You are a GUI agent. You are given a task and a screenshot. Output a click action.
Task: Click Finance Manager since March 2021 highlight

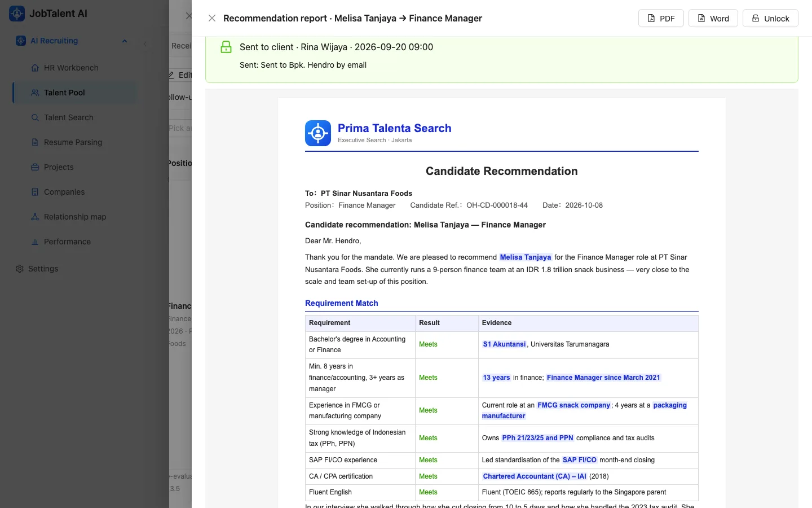(603, 378)
